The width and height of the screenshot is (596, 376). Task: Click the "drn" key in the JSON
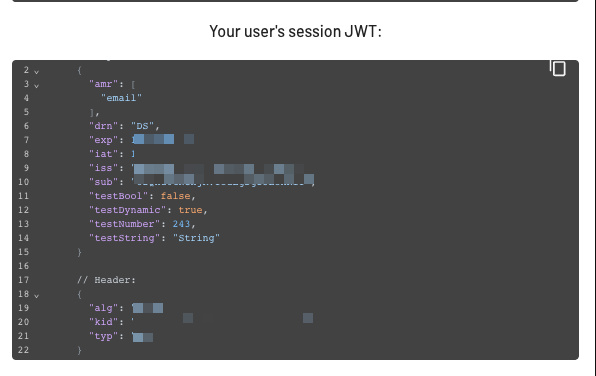click(103, 126)
